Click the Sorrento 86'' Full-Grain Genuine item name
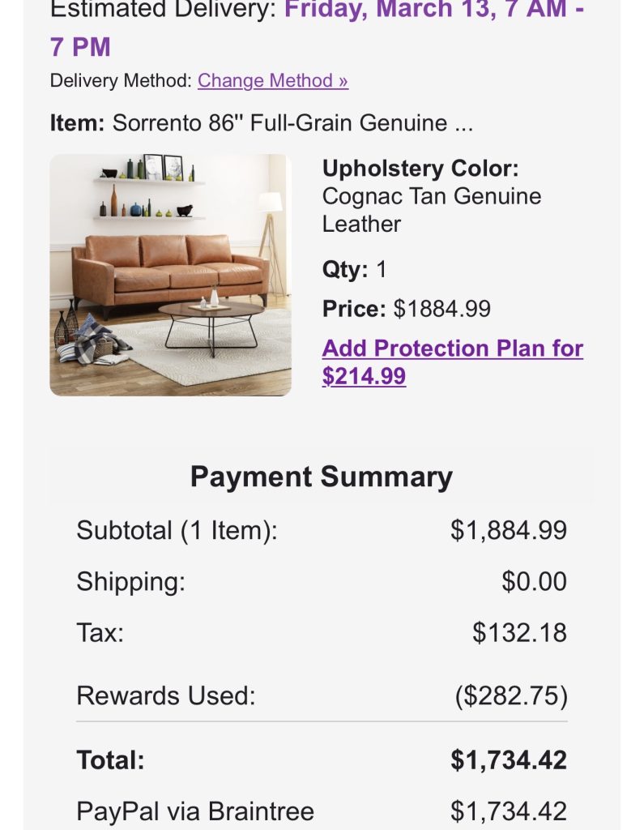644x830 pixels. click(x=292, y=123)
